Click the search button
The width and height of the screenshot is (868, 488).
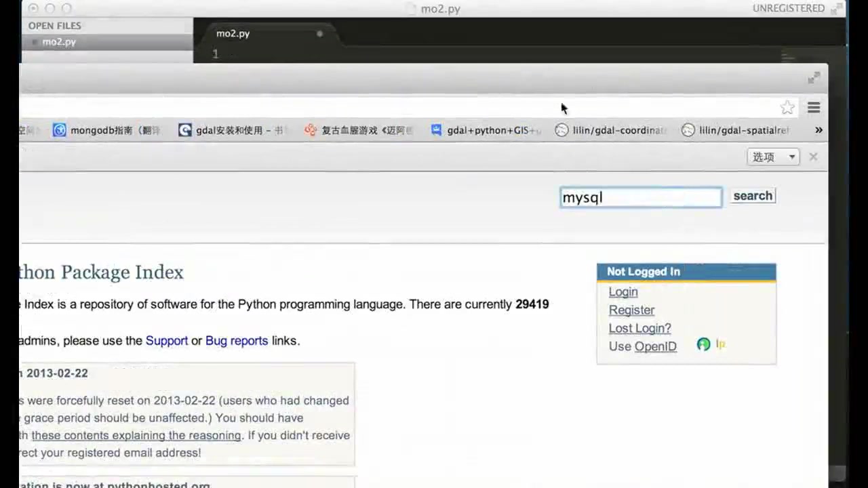click(753, 196)
